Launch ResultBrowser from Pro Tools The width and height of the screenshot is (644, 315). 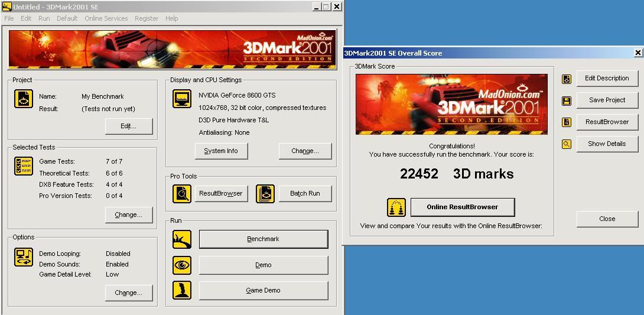pyautogui.click(x=221, y=193)
